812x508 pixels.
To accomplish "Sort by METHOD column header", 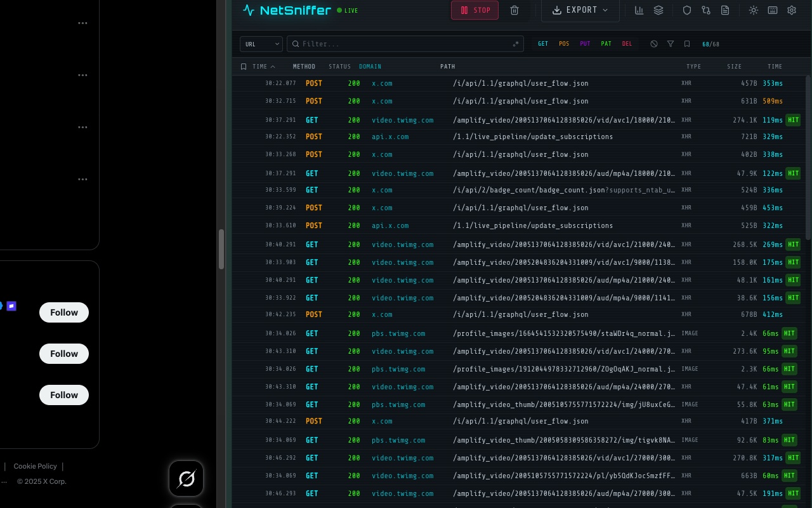I will [x=304, y=67].
